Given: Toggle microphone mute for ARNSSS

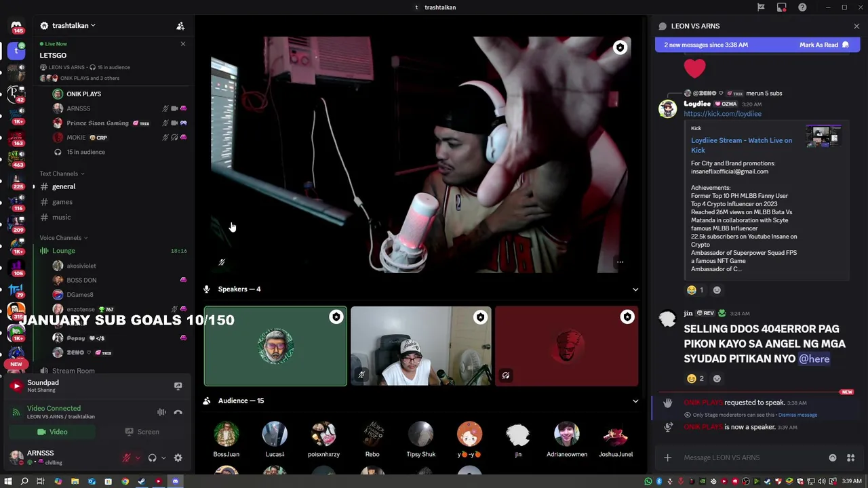Looking at the screenshot, I should [x=126, y=457].
